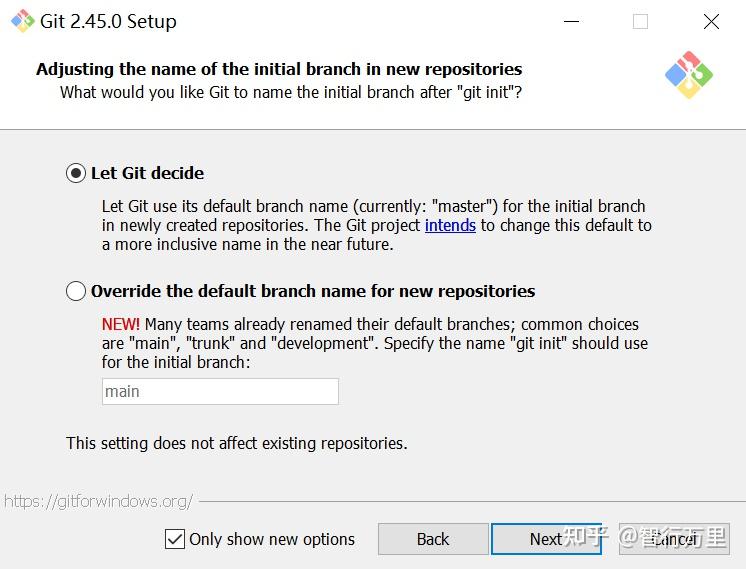Focus the "main" branch name text field
746x569 pixels.
coord(220,391)
